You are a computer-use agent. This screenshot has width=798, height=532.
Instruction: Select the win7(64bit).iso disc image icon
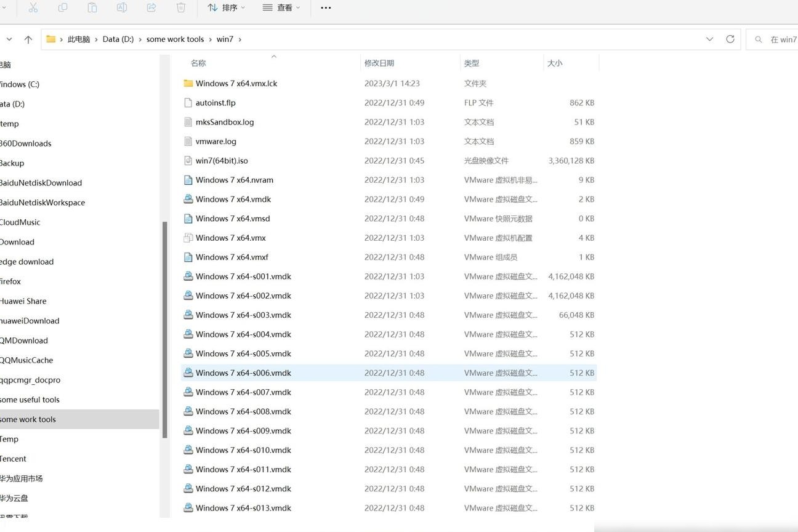[188, 160]
